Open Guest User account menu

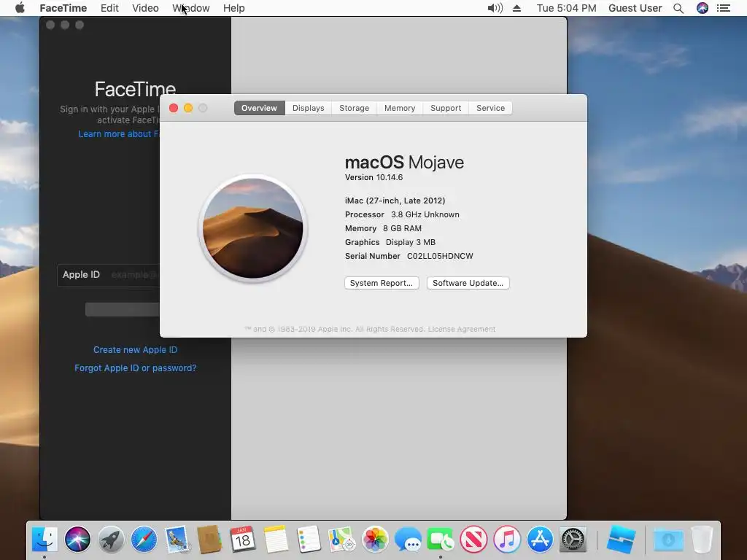pyautogui.click(x=635, y=8)
